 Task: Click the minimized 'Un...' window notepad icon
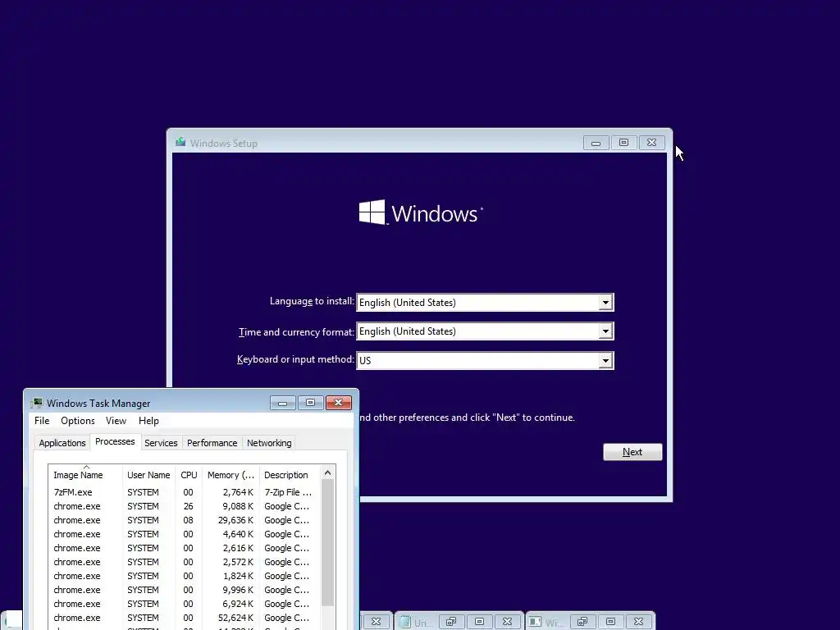coord(405,622)
